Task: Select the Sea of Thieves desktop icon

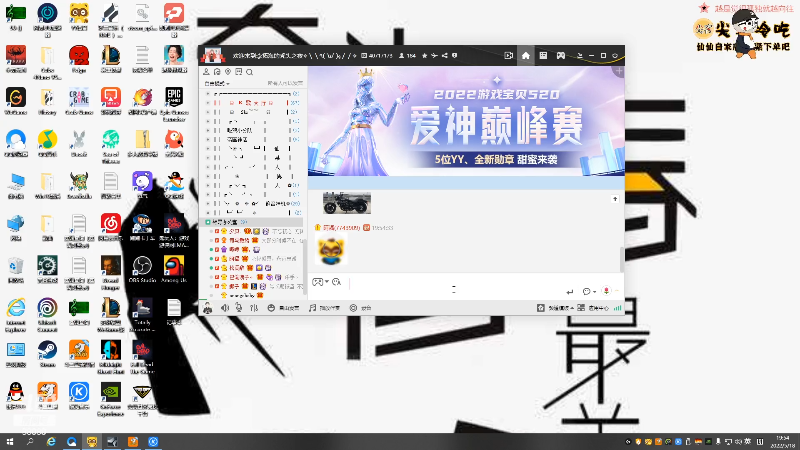Action: click(x=111, y=146)
